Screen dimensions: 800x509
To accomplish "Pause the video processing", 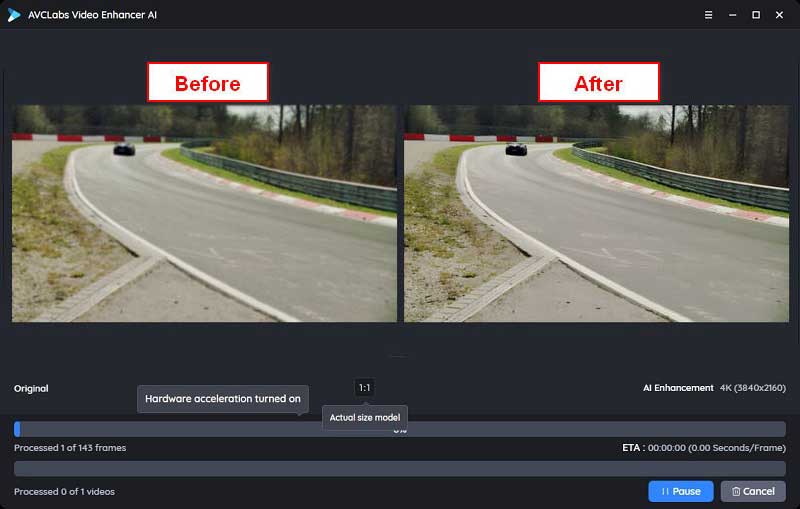I will (681, 491).
